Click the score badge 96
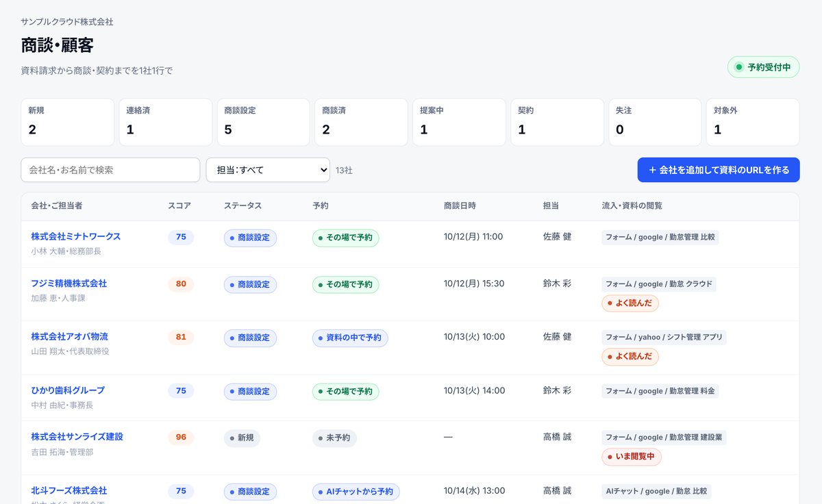Screen dimensions: 822x504 tap(181, 438)
